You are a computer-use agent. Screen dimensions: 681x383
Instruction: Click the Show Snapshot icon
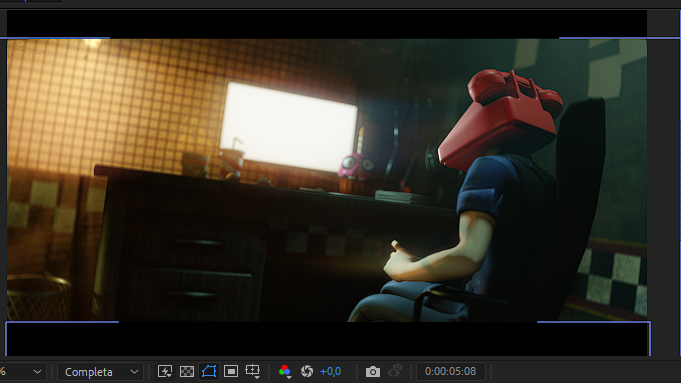(395, 371)
